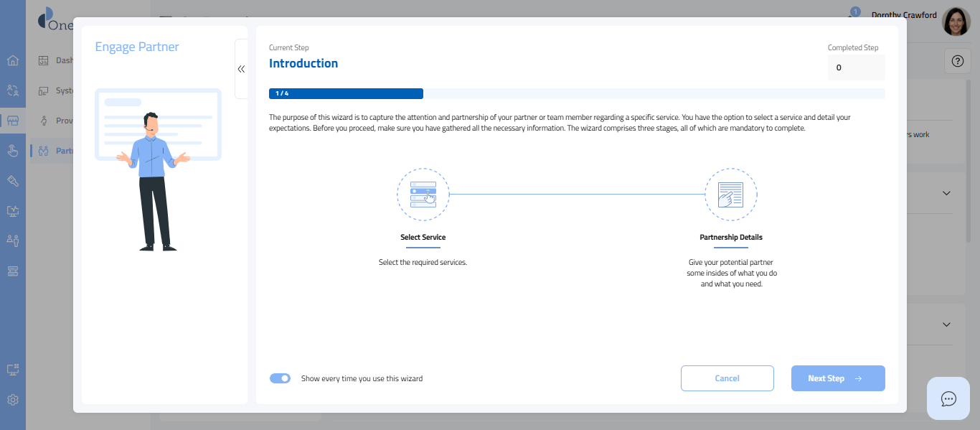Click the Home icon in the sidebar
The height and width of the screenshot is (430, 980).
pos(12,60)
